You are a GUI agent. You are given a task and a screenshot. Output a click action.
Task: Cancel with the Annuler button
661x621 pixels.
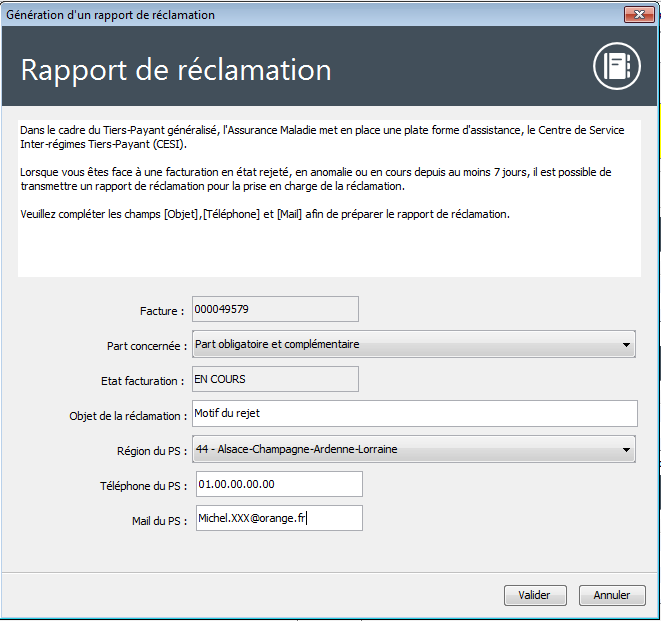(x=612, y=595)
